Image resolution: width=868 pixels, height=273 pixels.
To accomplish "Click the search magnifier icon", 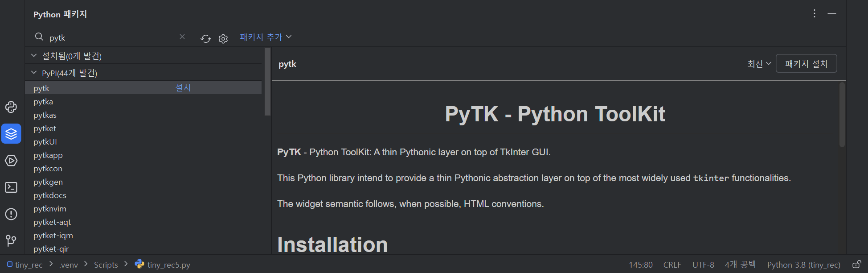I will click(x=39, y=37).
